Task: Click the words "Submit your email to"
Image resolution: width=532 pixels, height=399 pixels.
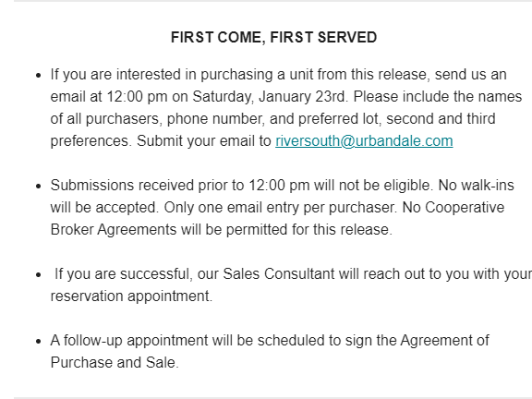Action: (204, 140)
